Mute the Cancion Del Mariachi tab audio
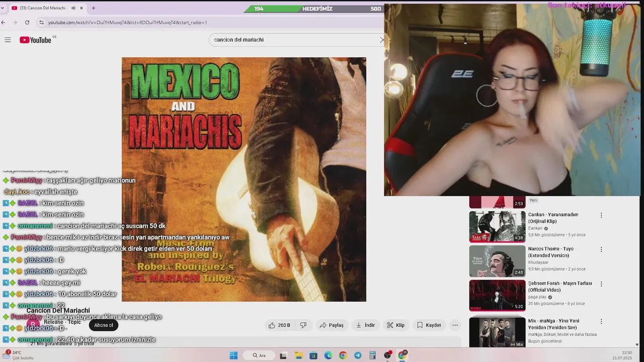 [73, 8]
